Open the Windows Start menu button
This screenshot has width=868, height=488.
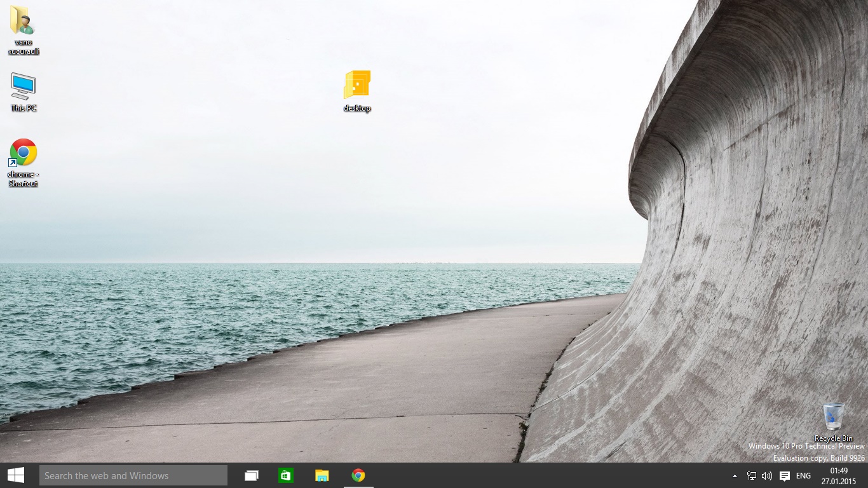[x=16, y=475]
